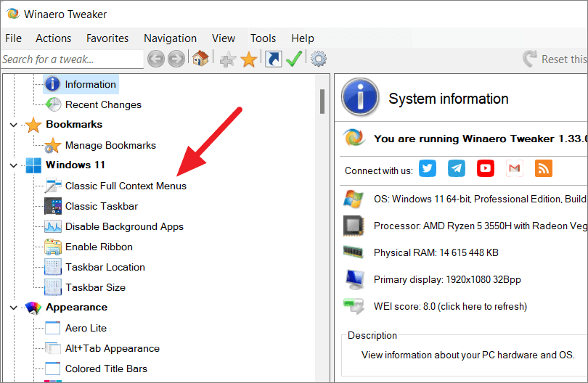Image resolution: width=588 pixels, height=383 pixels.
Task: Select the Appearance category label
Action: [x=76, y=307]
